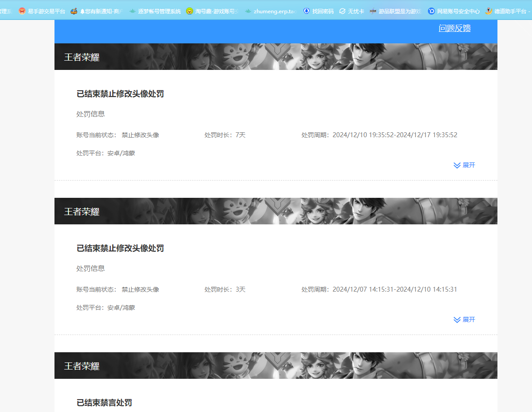Open 逐梦帐号管理系统 bookmark icon
This screenshot has height=412, width=532.
(132, 12)
